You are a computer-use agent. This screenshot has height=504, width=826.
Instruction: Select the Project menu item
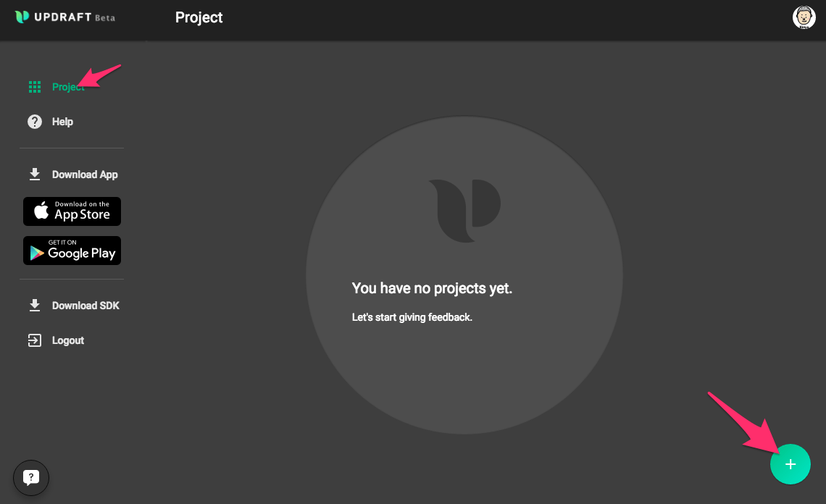(67, 86)
